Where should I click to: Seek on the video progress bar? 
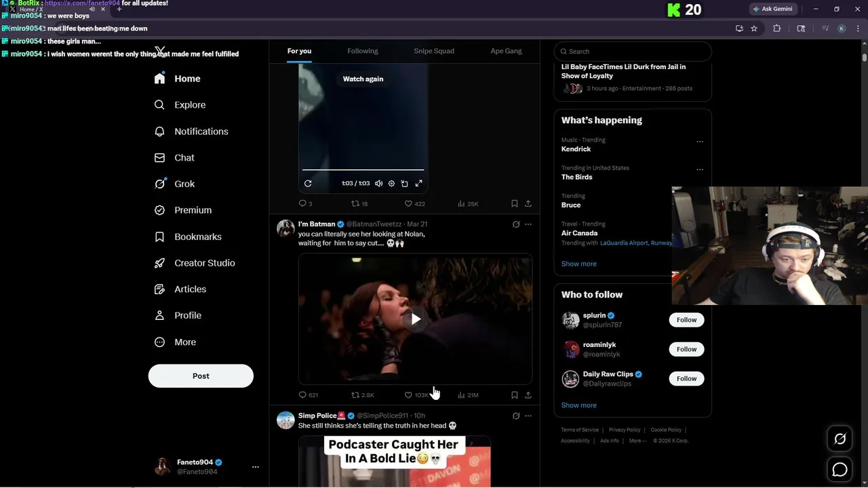[x=363, y=170]
